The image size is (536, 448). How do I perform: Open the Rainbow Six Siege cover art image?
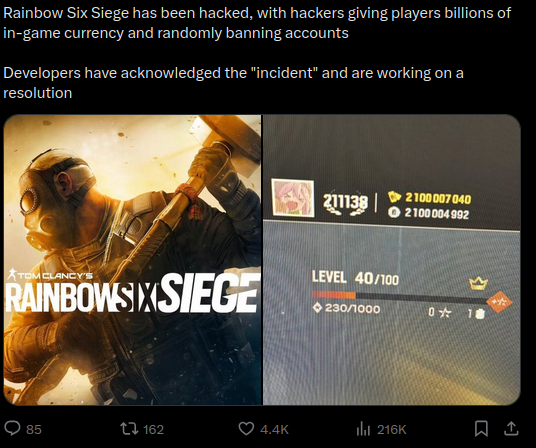[x=133, y=260]
